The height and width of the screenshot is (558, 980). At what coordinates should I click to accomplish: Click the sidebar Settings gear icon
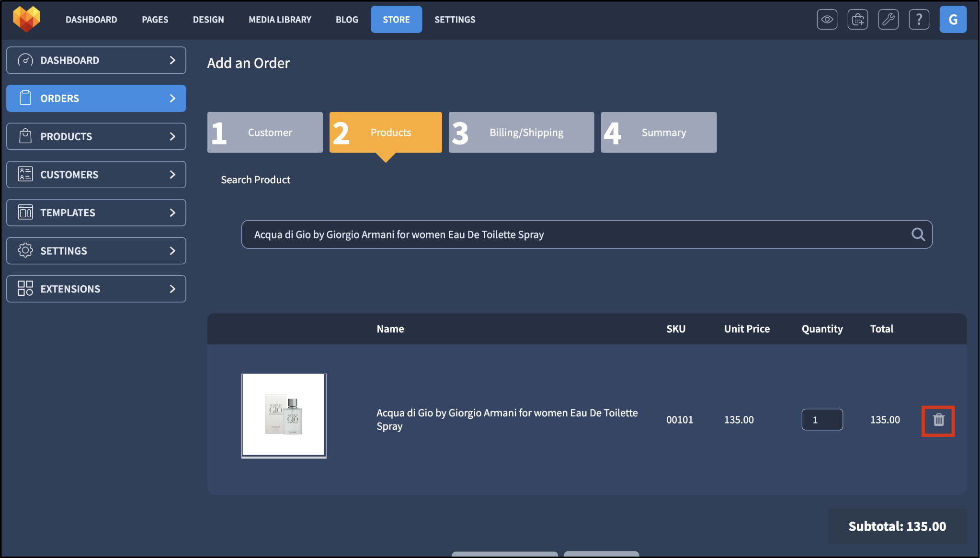point(25,250)
